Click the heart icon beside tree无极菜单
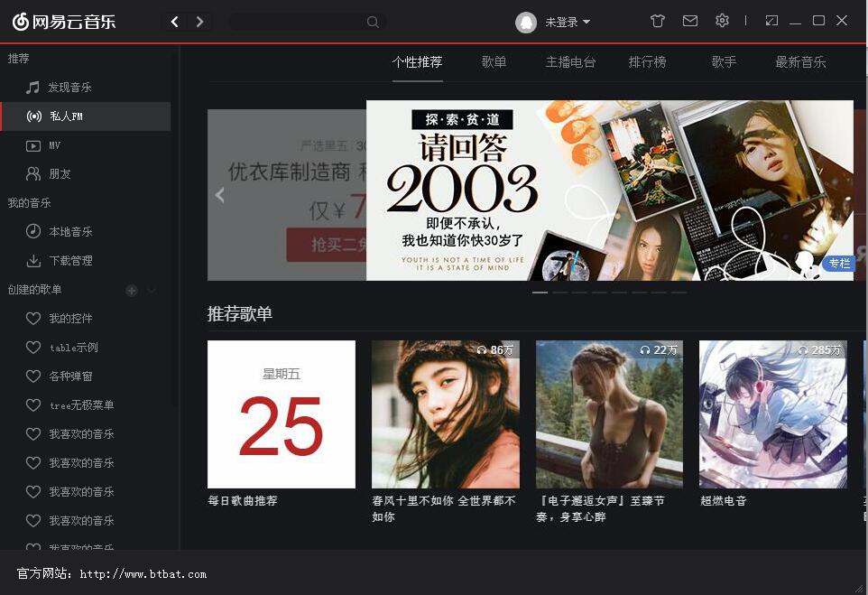 coord(33,405)
